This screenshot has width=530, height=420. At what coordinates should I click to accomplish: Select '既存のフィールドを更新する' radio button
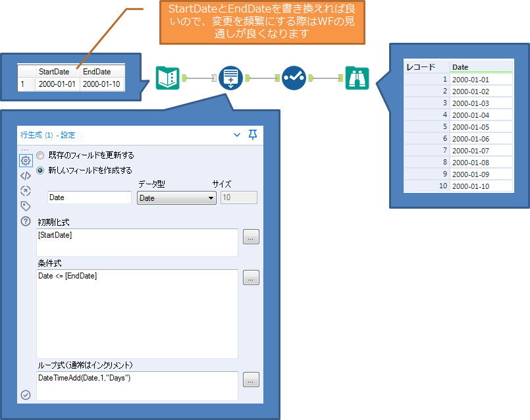(x=41, y=156)
